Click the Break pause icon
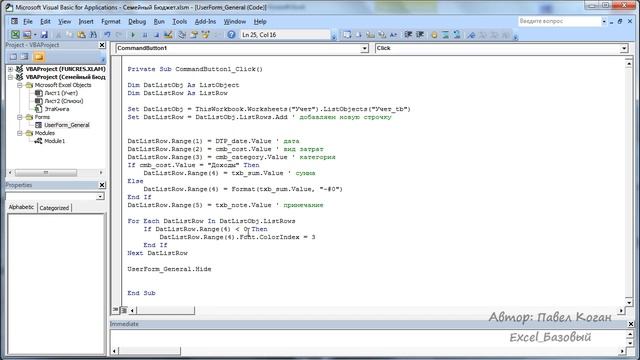This screenshot has height=360, width=640. coord(144,35)
